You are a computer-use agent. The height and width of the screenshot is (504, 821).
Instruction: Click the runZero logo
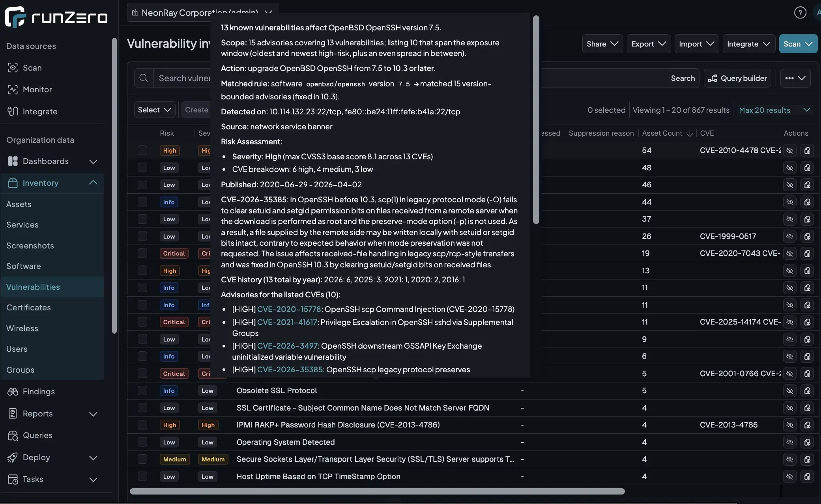click(x=56, y=17)
